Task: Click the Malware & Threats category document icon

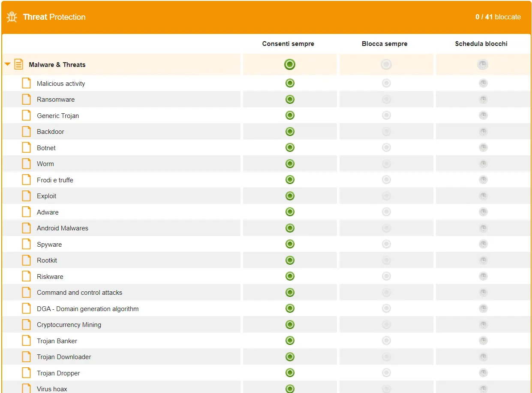Action: tap(18, 64)
